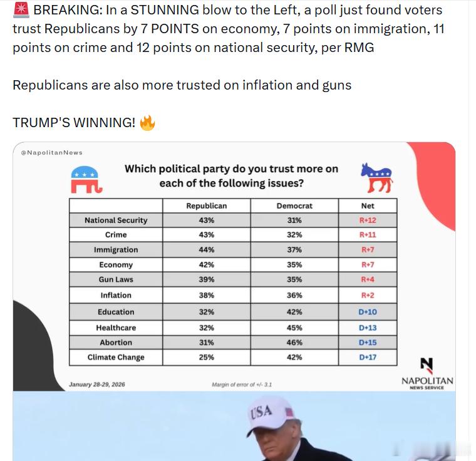Click the National Security row label
The image size is (476, 461).
(x=116, y=220)
